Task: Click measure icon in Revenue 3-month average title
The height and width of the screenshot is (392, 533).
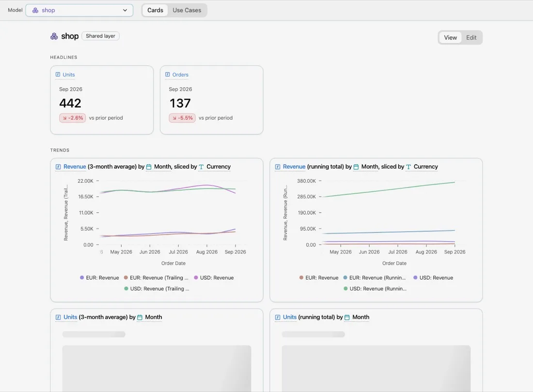Action: pos(58,167)
